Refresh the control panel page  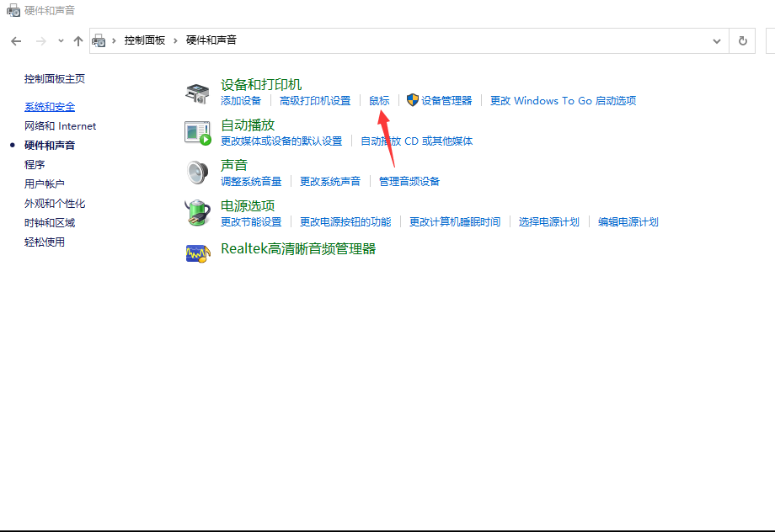pos(742,40)
